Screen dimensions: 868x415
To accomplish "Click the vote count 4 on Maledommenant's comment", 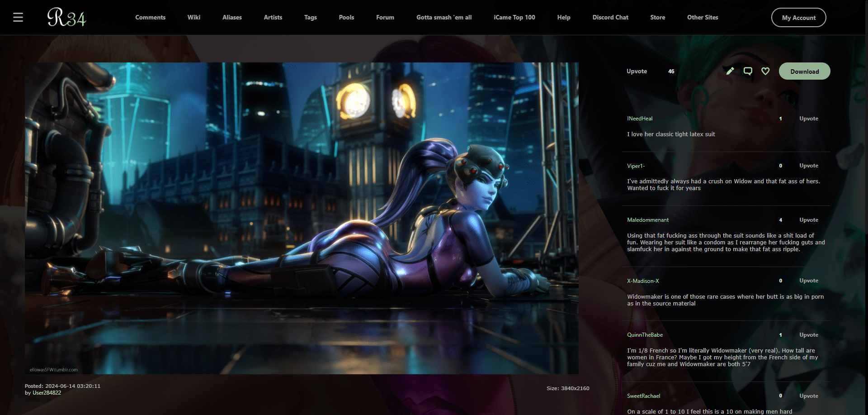I will 781,220.
